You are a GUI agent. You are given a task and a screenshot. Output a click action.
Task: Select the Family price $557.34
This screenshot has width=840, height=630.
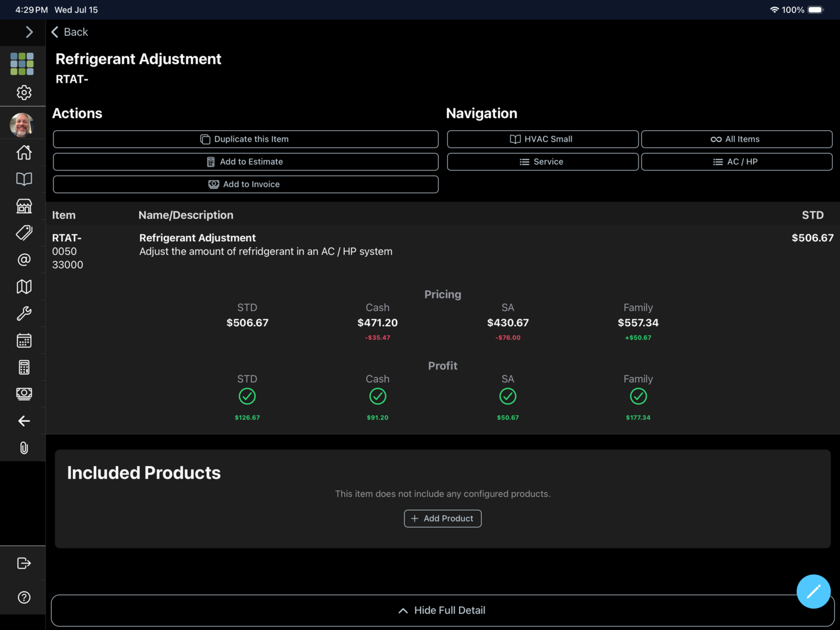click(638, 323)
